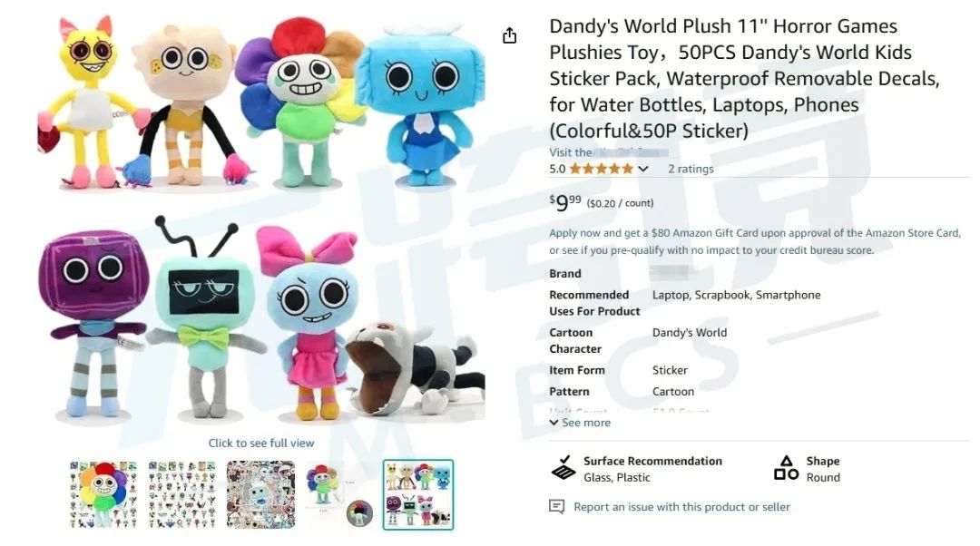Select the sticker pile collage thumbnail
980x546 pixels.
pyautogui.click(x=260, y=495)
